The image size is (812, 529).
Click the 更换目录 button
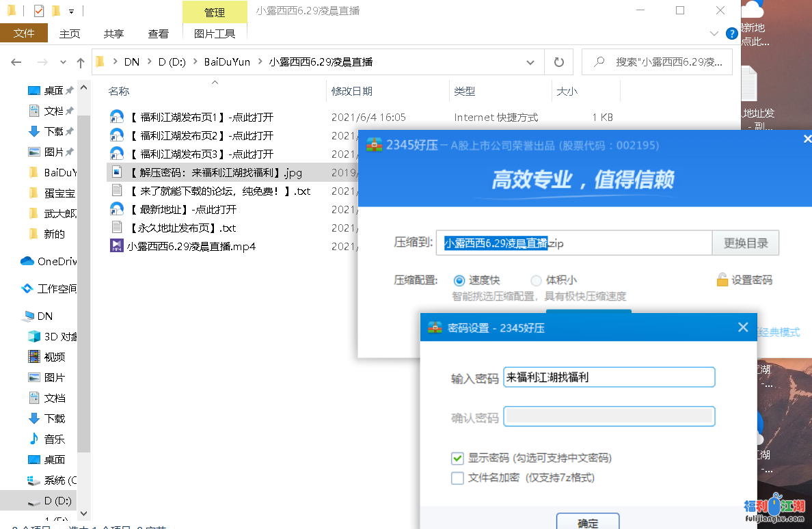pos(746,243)
